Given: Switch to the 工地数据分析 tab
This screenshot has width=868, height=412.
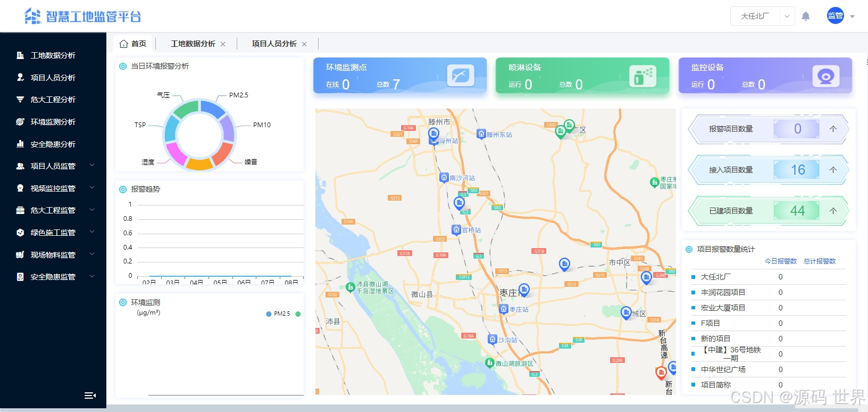Looking at the screenshot, I should (193, 44).
